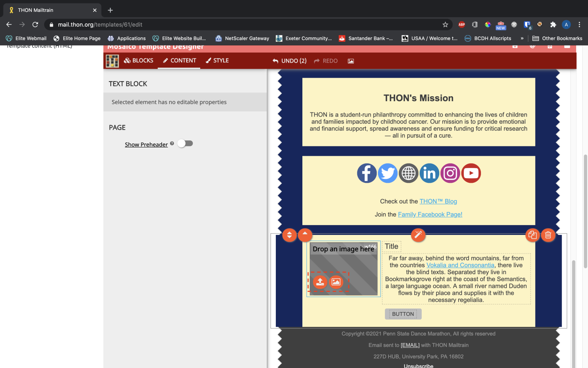Open the Office extension icon
The image size is (588, 368).
pyautogui.click(x=475, y=25)
